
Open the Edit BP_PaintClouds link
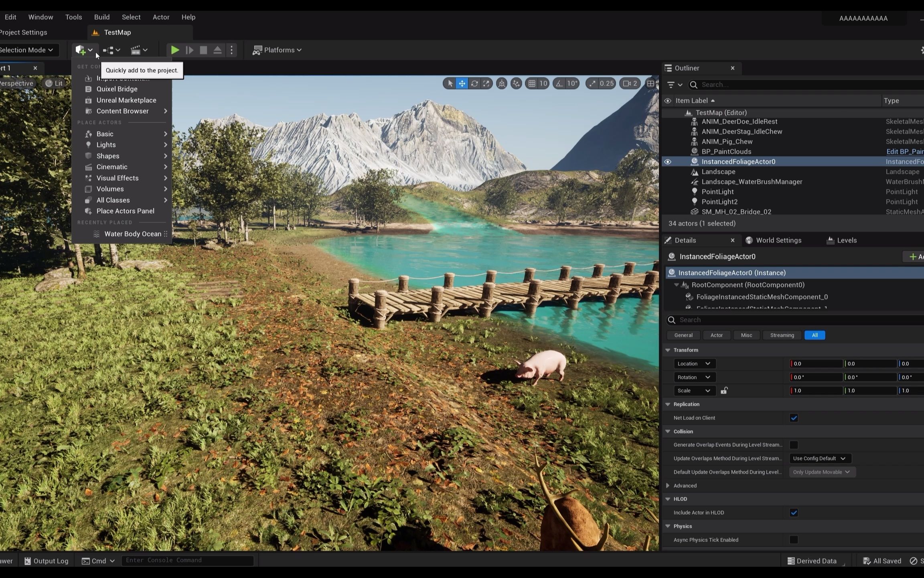tap(904, 152)
